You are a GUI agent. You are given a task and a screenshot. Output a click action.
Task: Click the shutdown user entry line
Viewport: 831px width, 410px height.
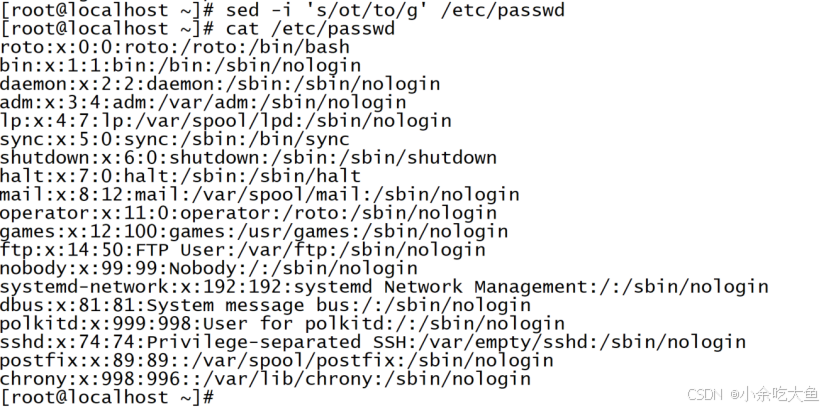249,157
